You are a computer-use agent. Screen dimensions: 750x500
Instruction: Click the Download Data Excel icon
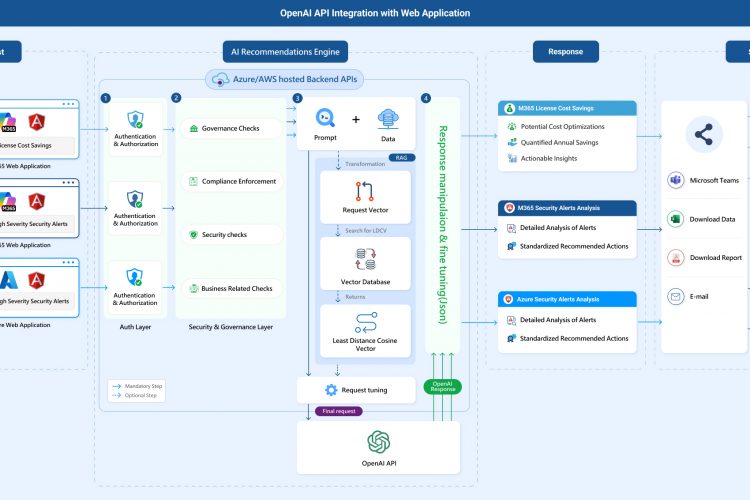point(675,219)
